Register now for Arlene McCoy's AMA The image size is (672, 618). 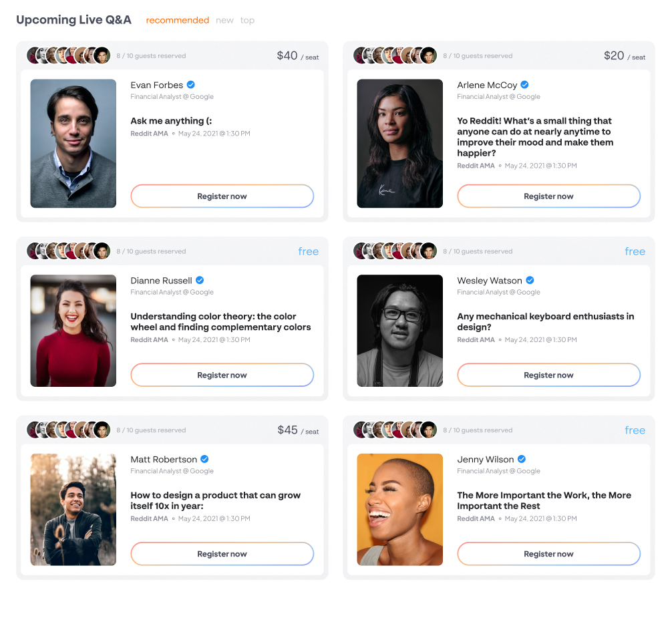(x=548, y=196)
